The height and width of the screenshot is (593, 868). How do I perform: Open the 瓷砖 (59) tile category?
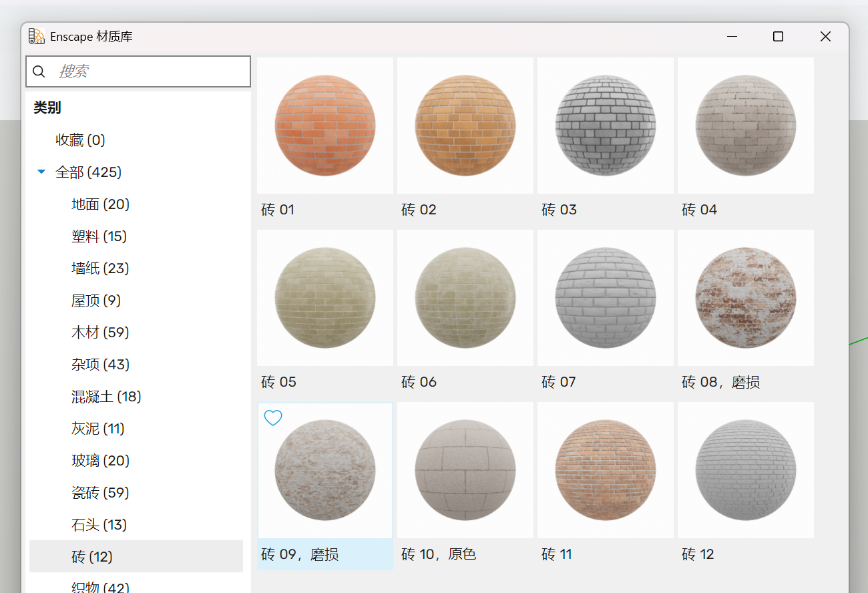click(x=100, y=493)
